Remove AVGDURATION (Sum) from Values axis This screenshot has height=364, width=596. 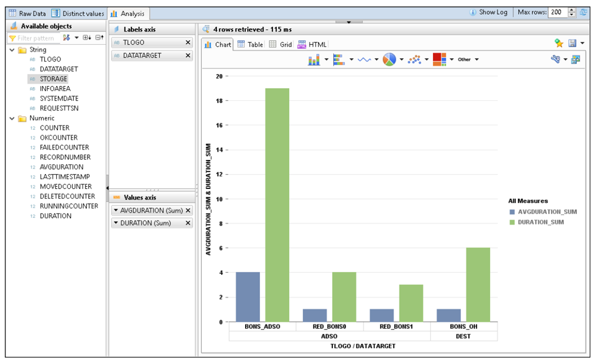[189, 210]
